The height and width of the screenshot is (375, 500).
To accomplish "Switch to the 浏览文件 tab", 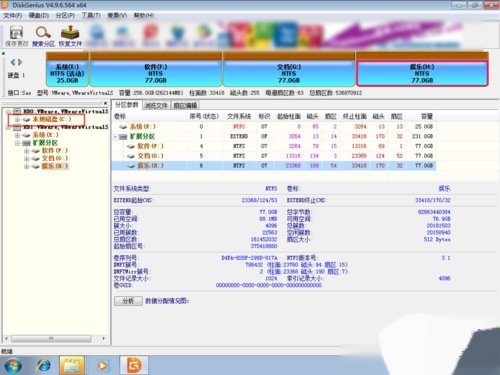I will click(156, 106).
